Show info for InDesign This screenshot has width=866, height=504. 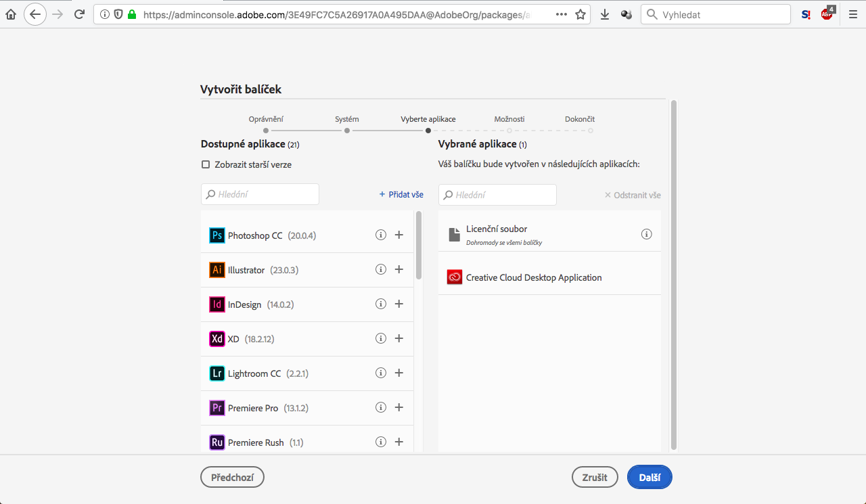[381, 304]
